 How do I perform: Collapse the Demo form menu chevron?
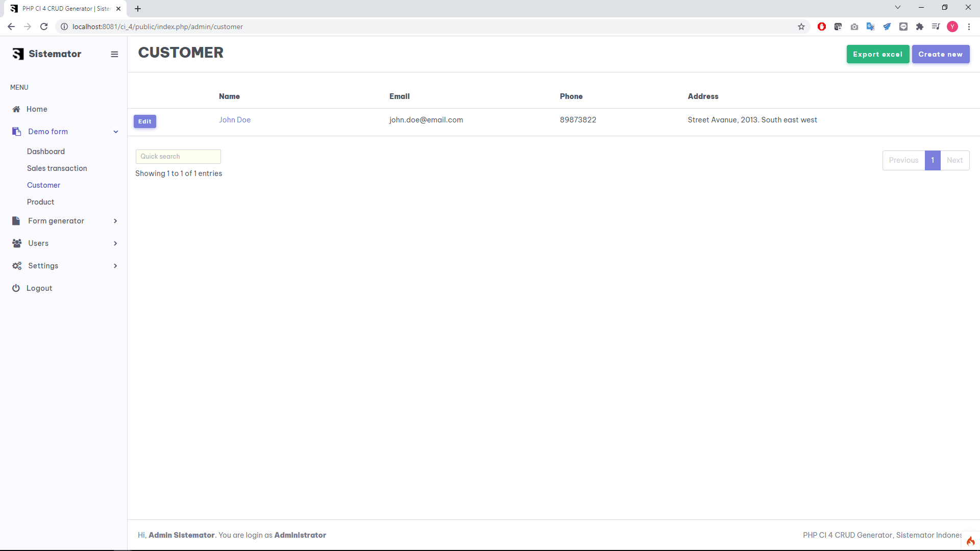116,132
